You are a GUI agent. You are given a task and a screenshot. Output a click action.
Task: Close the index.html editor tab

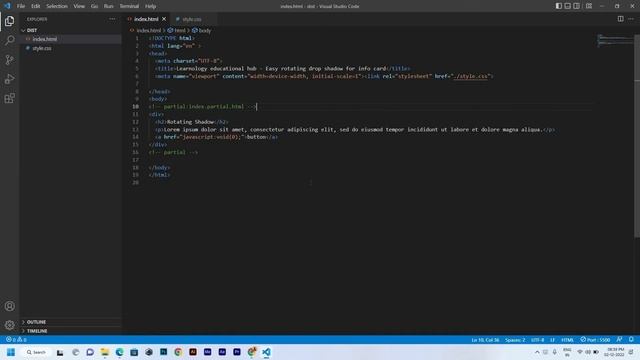[x=164, y=19]
